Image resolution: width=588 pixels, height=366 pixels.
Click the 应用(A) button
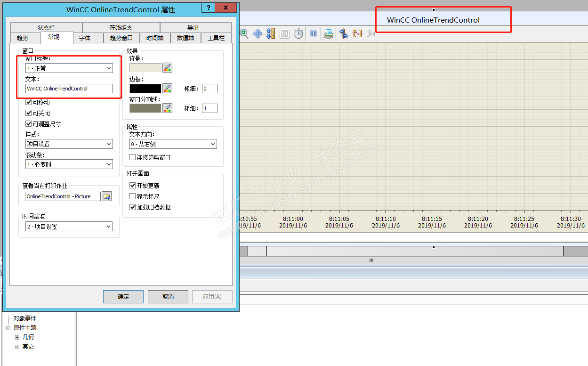click(x=212, y=296)
